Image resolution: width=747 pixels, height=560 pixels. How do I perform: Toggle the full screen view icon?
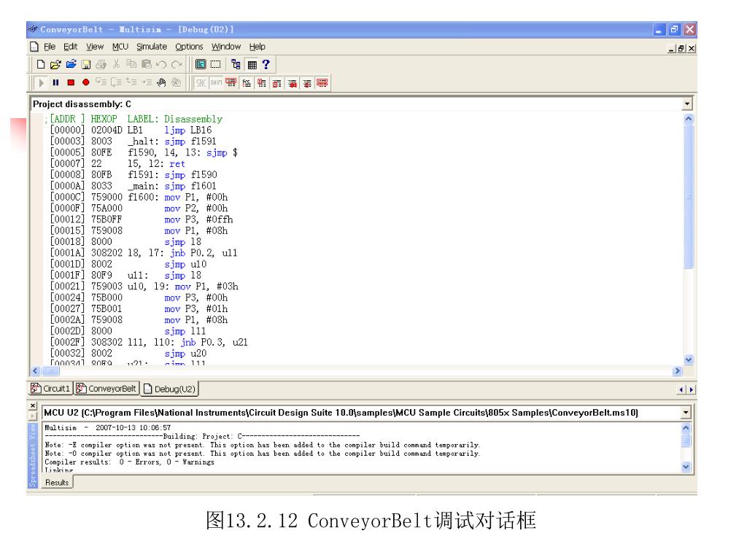click(201, 64)
